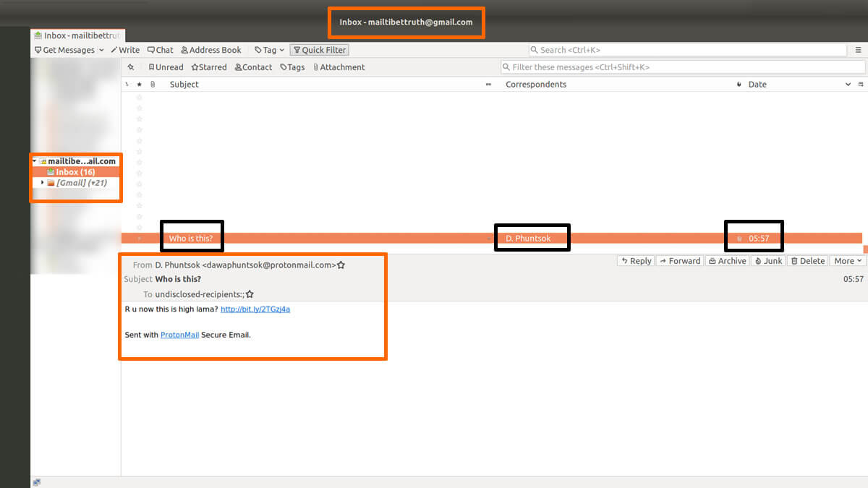Toggle the Starred quick filter
This screenshot has height=488, width=868.
click(x=208, y=67)
